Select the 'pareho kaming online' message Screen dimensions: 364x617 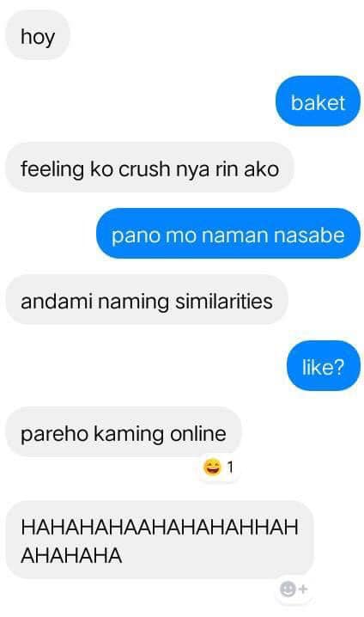click(123, 433)
